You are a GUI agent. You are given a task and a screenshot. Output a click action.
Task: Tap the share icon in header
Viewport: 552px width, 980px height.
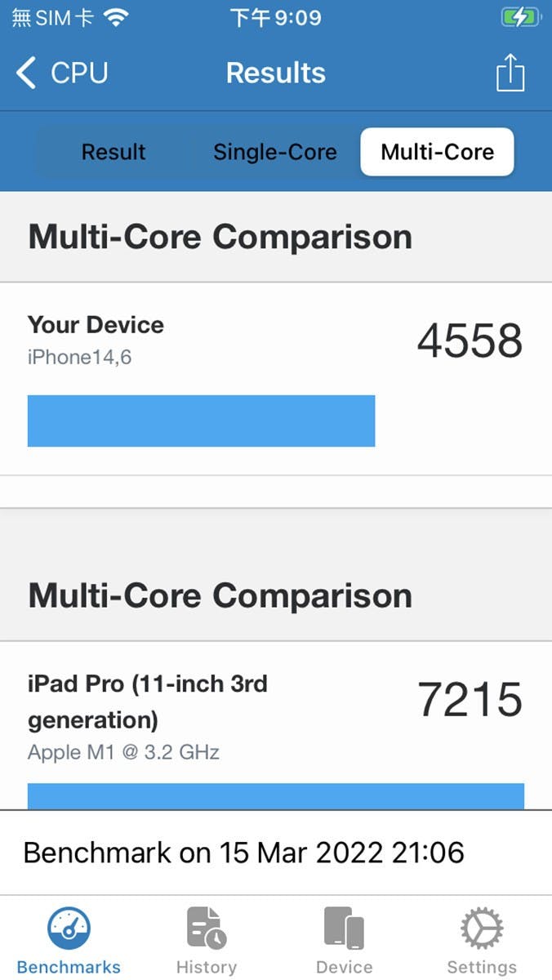point(510,73)
